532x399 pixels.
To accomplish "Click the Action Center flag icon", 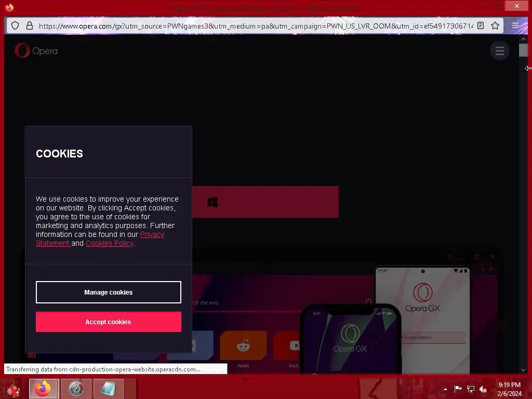I will 458,389.
